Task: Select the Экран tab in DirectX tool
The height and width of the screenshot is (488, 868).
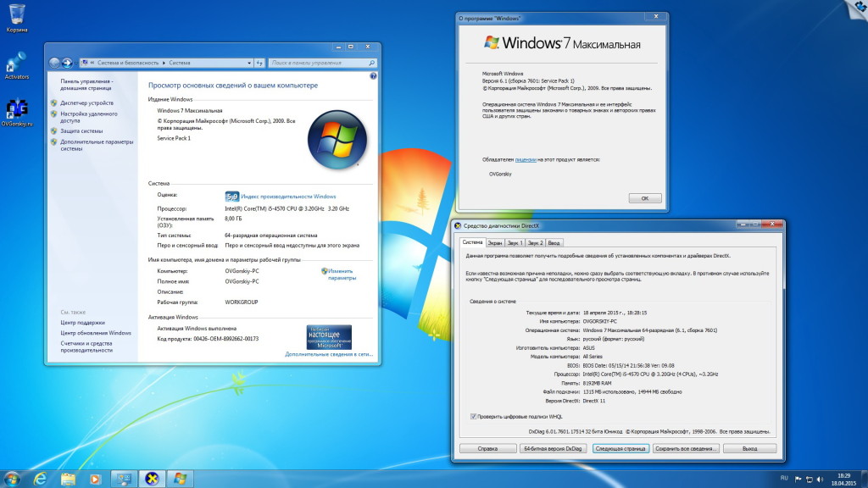Action: coord(495,243)
